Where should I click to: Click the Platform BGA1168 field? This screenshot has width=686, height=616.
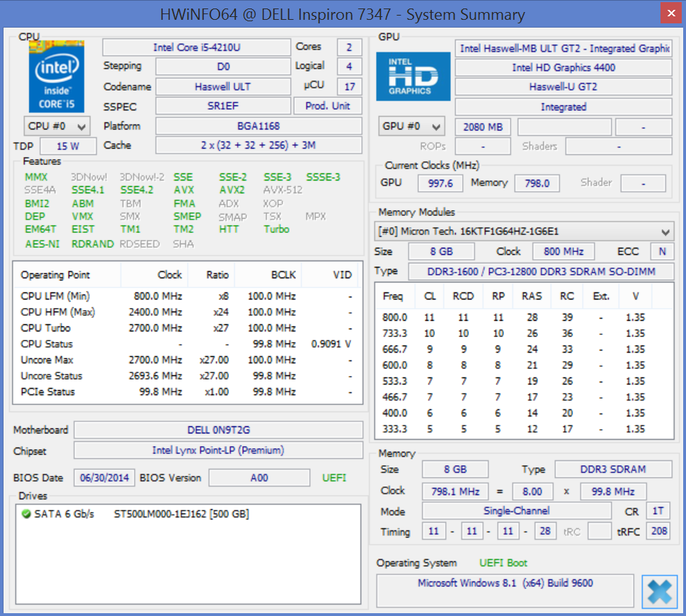coord(258,126)
